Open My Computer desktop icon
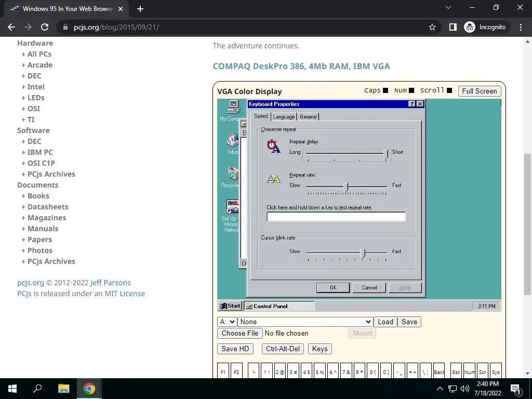The width and height of the screenshot is (532, 399). tap(233, 107)
